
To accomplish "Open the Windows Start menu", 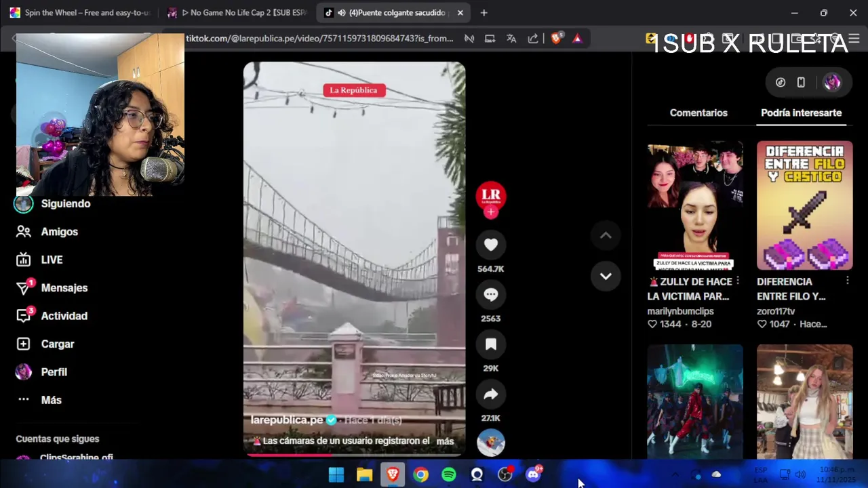I will pyautogui.click(x=336, y=474).
